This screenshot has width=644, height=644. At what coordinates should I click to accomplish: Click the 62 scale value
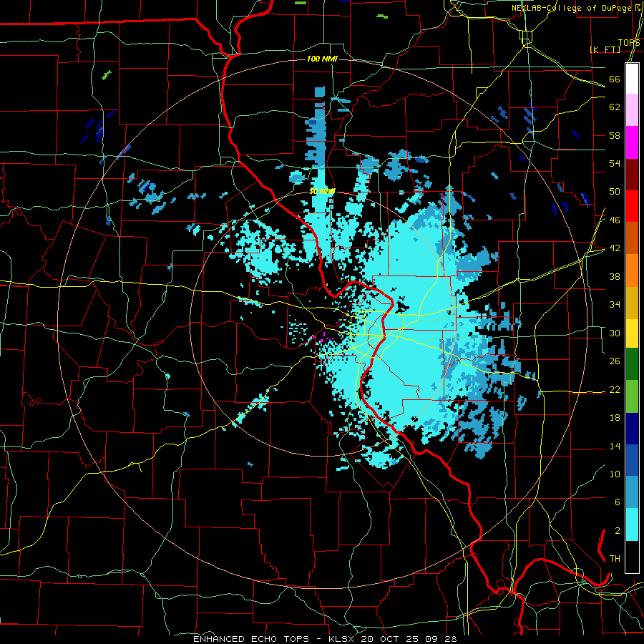pos(615,107)
